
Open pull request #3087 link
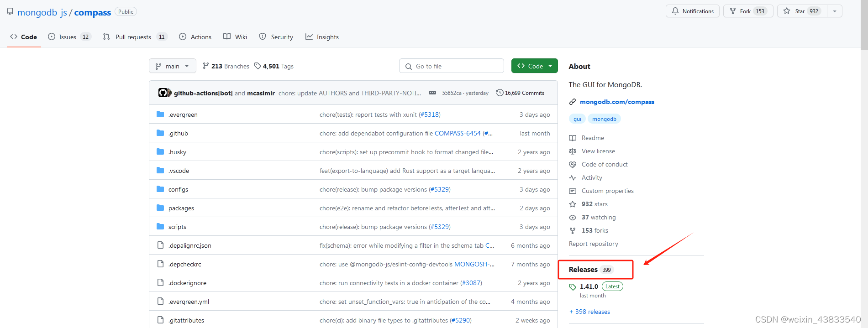tap(471, 283)
